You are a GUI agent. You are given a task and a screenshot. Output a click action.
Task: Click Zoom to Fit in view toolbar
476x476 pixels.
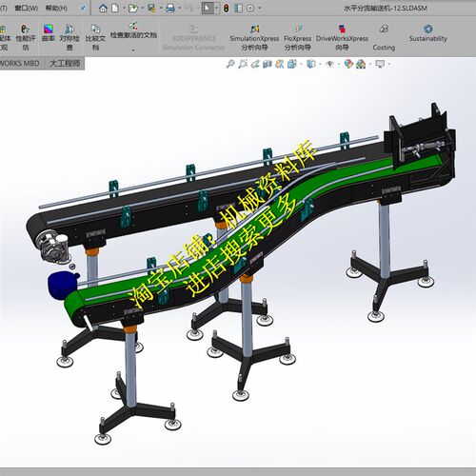pos(230,64)
